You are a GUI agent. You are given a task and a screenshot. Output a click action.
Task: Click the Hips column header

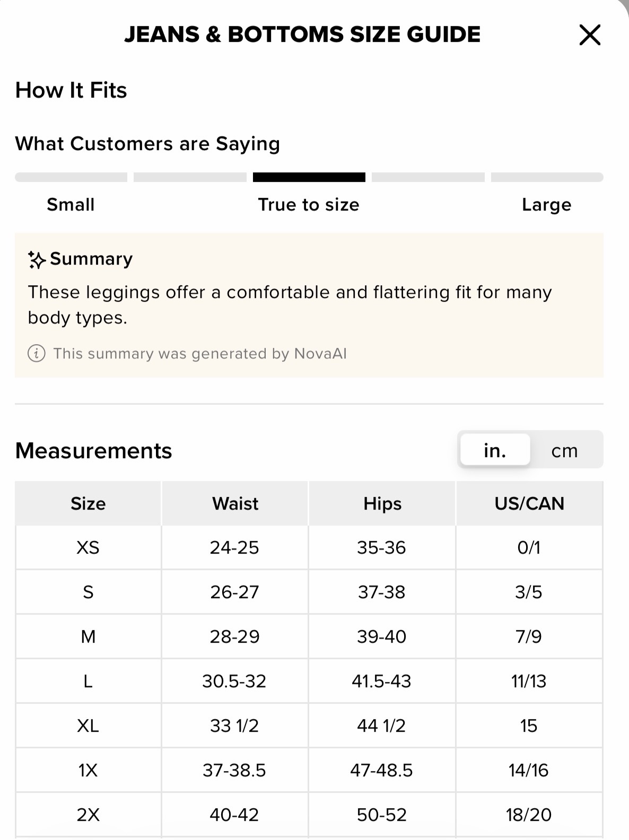382,503
